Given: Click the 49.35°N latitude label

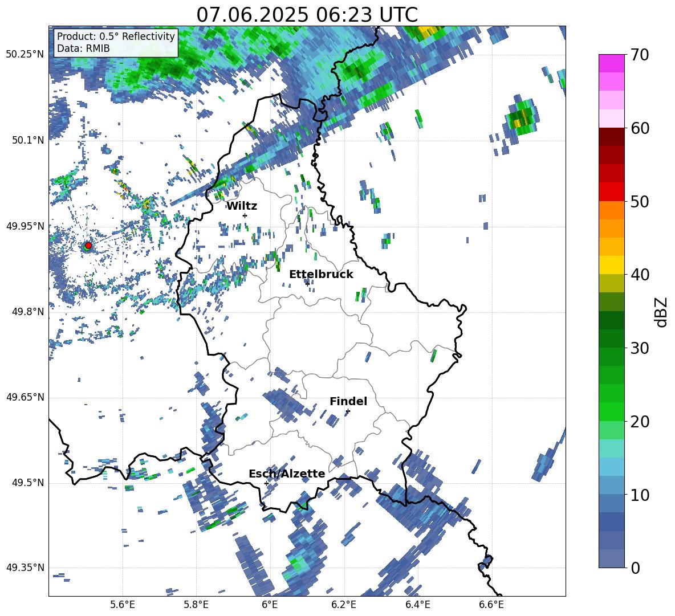Looking at the screenshot, I should click(x=25, y=568).
